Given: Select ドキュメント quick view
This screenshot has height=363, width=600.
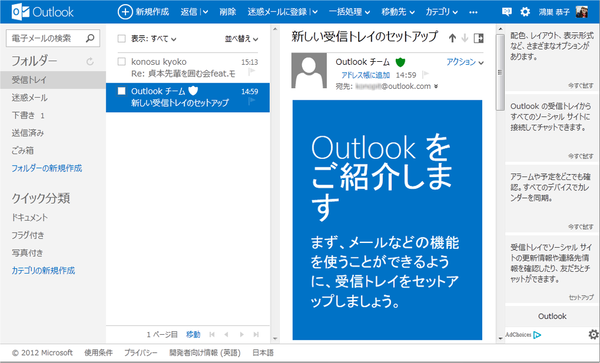Looking at the screenshot, I should point(29,217).
